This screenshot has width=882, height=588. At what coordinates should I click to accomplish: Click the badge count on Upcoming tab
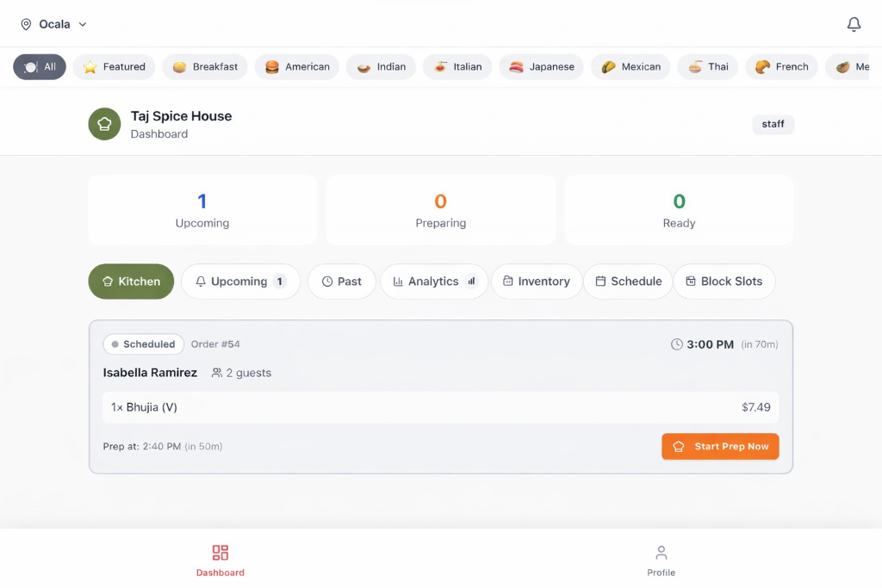pos(280,281)
